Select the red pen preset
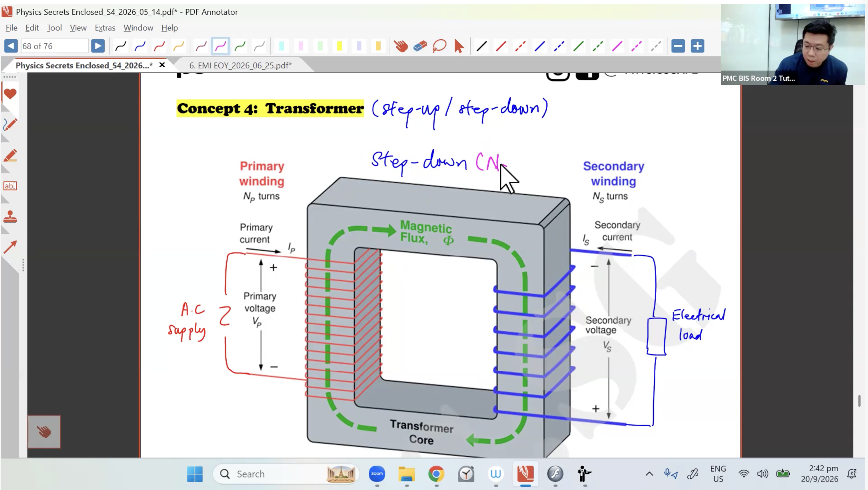 pos(159,46)
